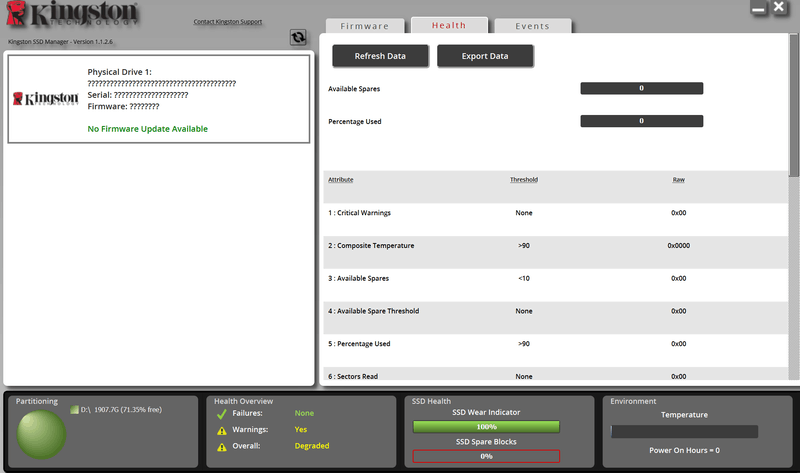Click the 'Serial:' line in drive card
The image size is (800, 473).
click(x=138, y=95)
